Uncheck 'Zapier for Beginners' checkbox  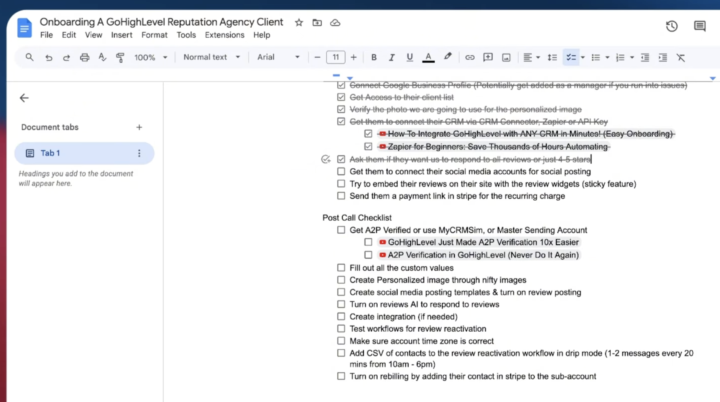[368, 147]
